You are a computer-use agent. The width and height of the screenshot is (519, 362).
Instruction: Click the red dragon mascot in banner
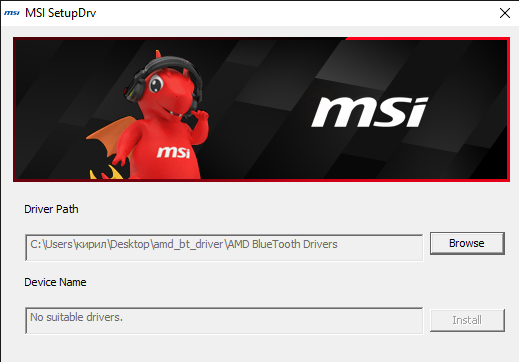click(149, 115)
